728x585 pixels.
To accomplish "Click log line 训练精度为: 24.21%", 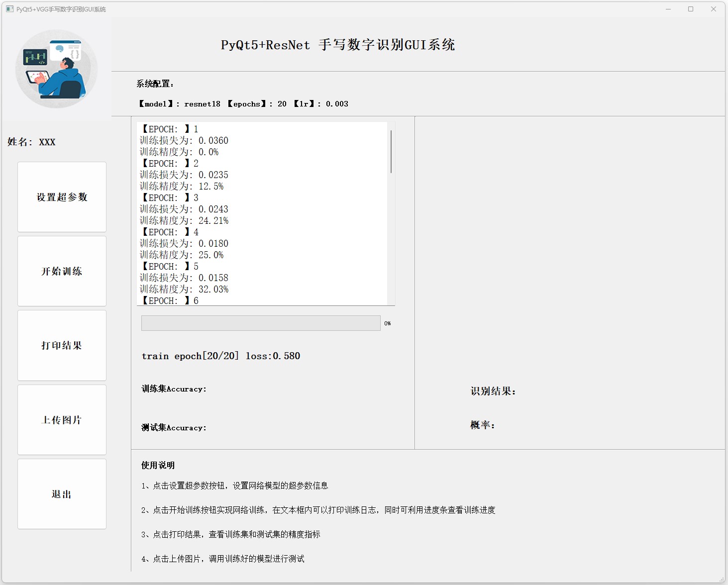I will (184, 220).
